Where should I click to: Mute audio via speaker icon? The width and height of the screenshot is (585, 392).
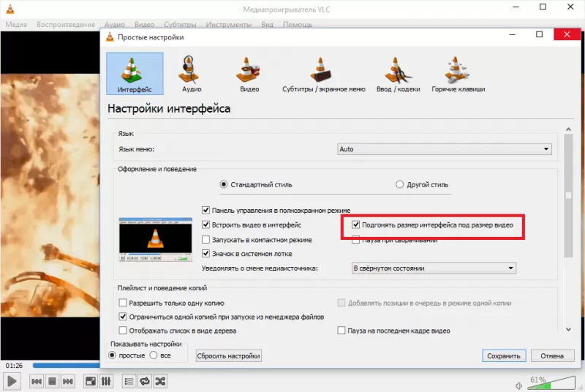518,385
